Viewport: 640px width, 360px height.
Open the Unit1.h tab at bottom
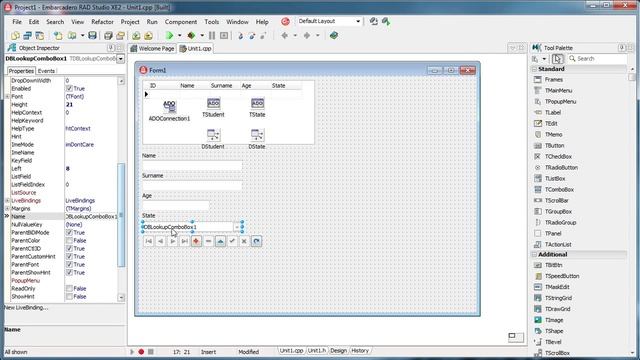coord(317,351)
